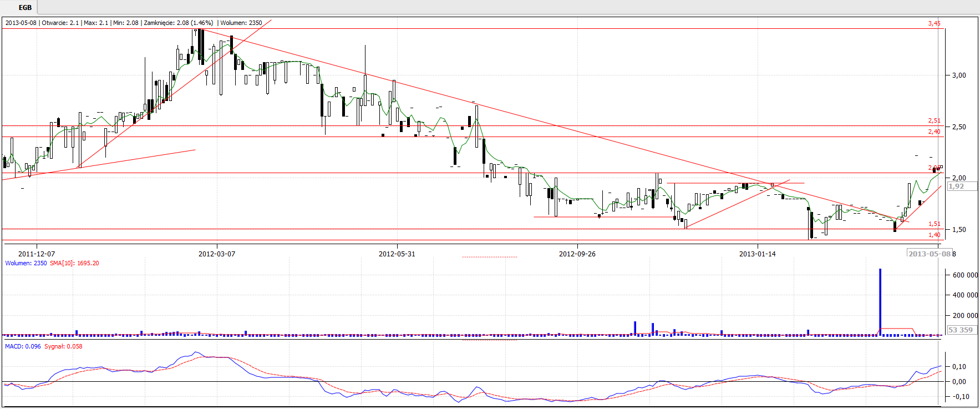Click the 2012-09-26 date axis label
This screenshot has width=980, height=409.
point(577,254)
